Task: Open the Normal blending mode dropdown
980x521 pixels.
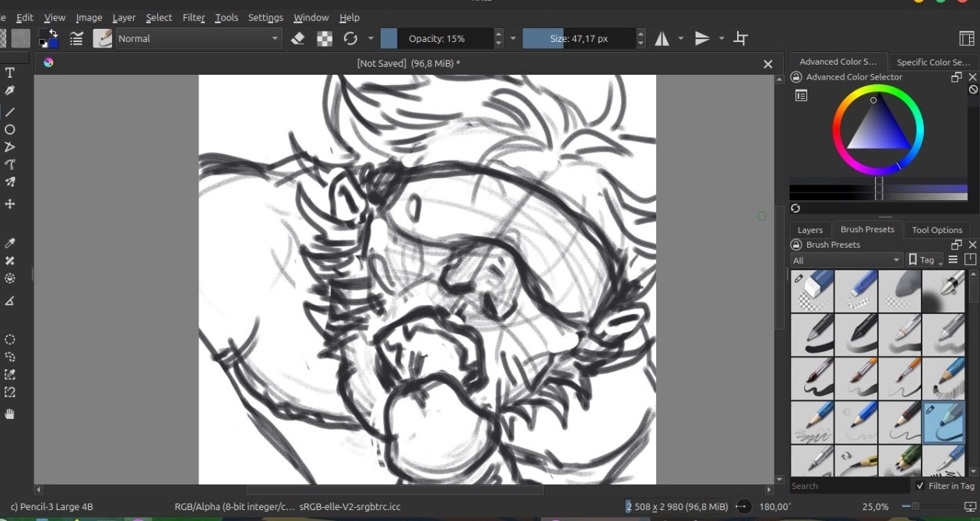Action: [198, 38]
